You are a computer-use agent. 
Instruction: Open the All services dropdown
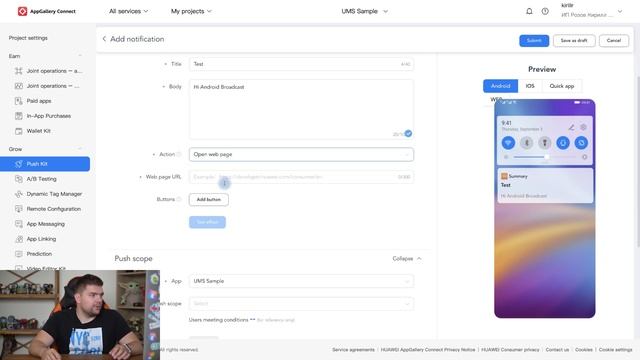(x=129, y=11)
